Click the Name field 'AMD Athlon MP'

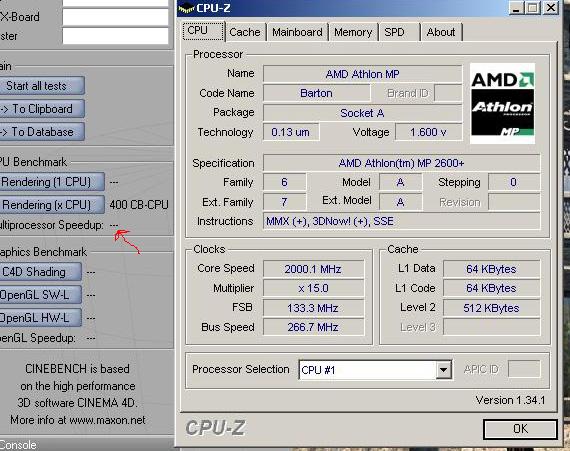(362, 74)
